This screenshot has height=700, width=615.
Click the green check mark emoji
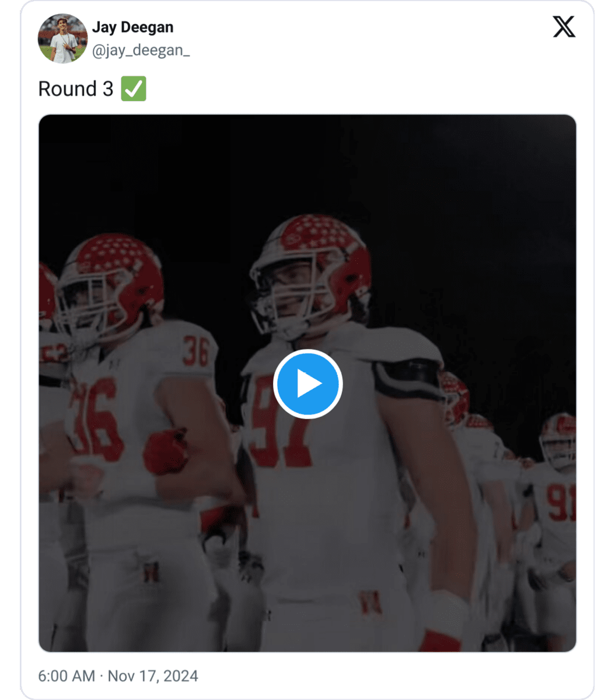pyautogui.click(x=134, y=89)
